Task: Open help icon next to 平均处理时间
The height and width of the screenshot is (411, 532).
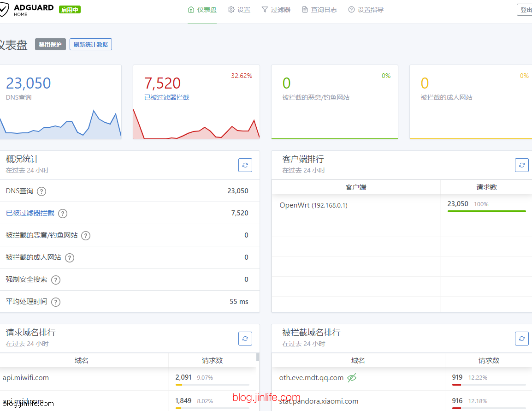Action: click(x=56, y=302)
